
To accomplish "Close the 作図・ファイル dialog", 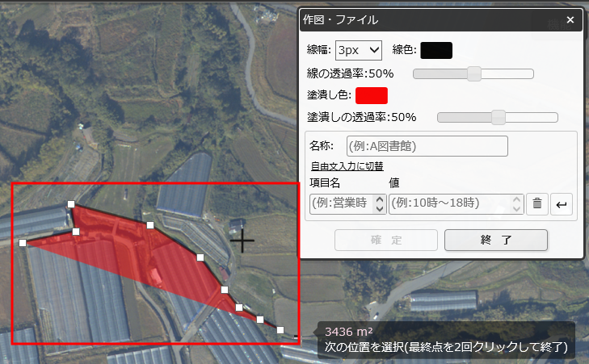I will pos(570,20).
